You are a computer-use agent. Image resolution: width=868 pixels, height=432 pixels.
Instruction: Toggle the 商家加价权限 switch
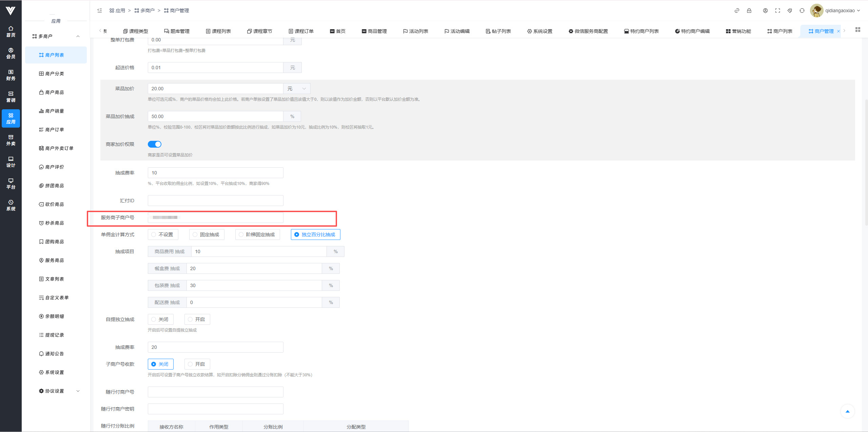tap(155, 144)
